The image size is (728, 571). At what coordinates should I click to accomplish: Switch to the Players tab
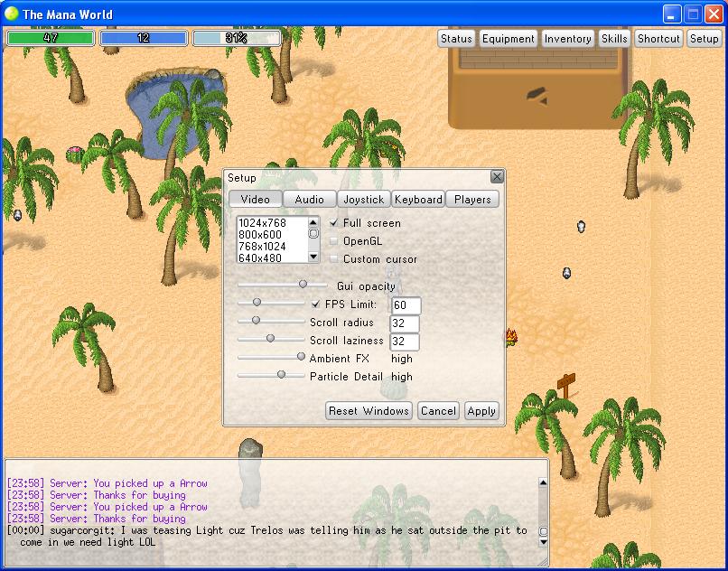click(x=472, y=200)
